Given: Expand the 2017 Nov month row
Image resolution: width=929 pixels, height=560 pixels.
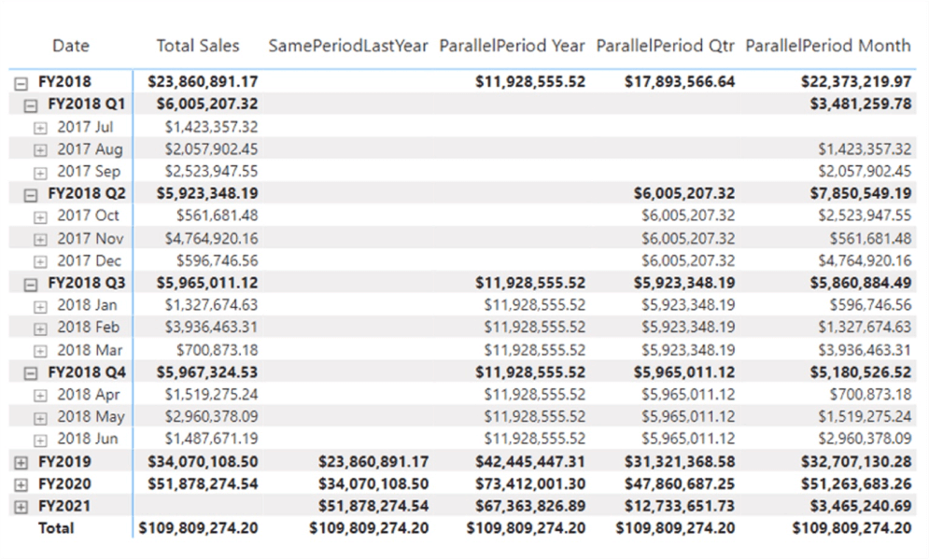Looking at the screenshot, I should tap(40, 239).
